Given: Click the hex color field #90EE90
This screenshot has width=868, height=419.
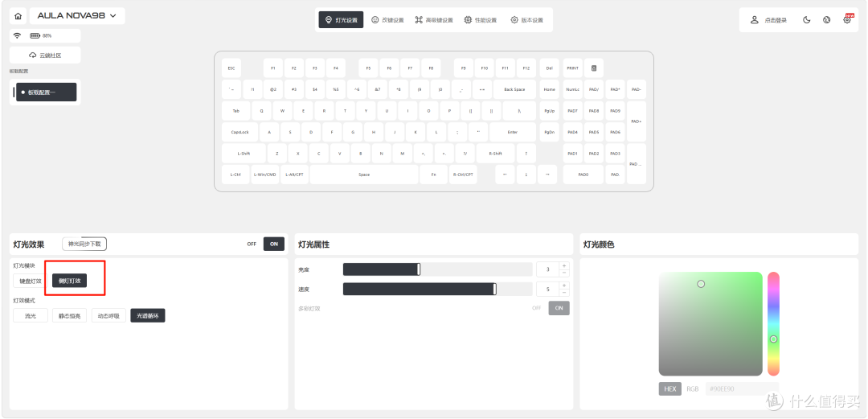Looking at the screenshot, I should (743, 389).
